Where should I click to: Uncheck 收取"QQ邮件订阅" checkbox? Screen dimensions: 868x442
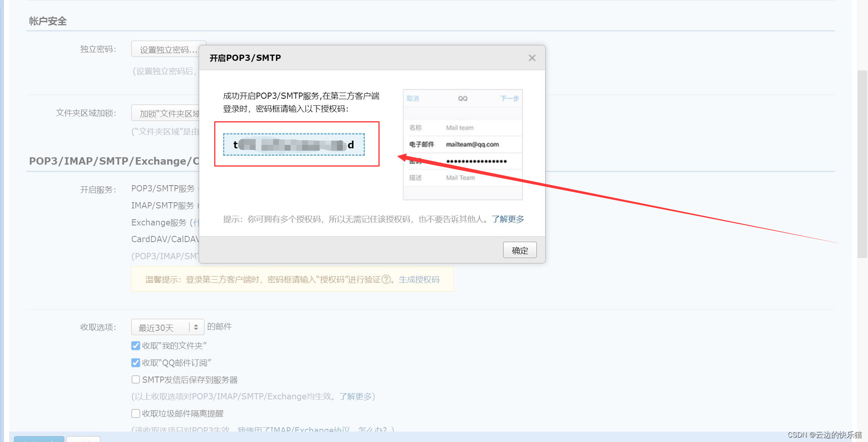(136, 363)
